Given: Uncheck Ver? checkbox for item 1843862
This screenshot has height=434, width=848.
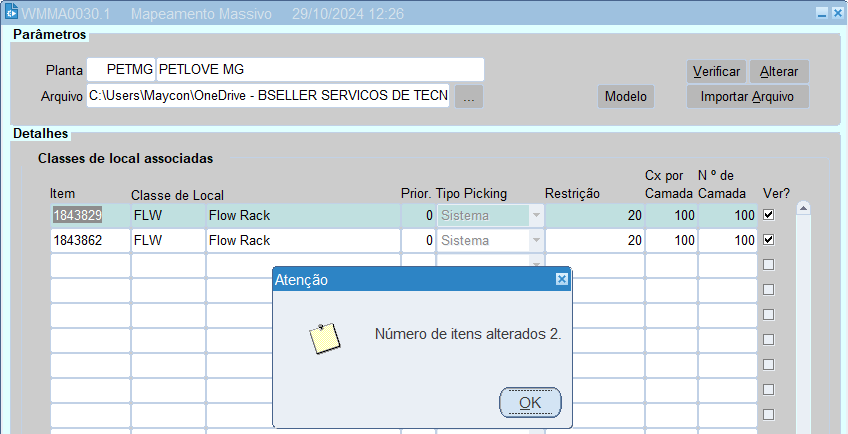Looking at the screenshot, I should [768, 240].
